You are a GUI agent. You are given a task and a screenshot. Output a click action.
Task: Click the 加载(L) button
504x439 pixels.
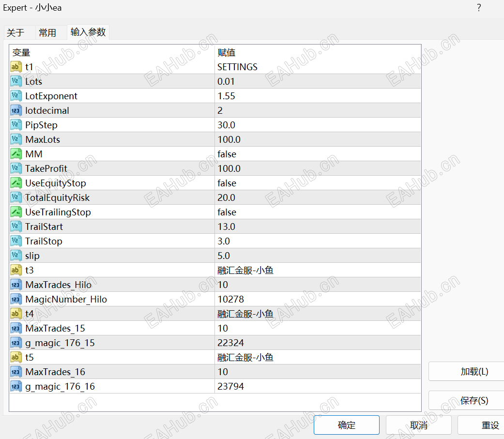(x=467, y=372)
